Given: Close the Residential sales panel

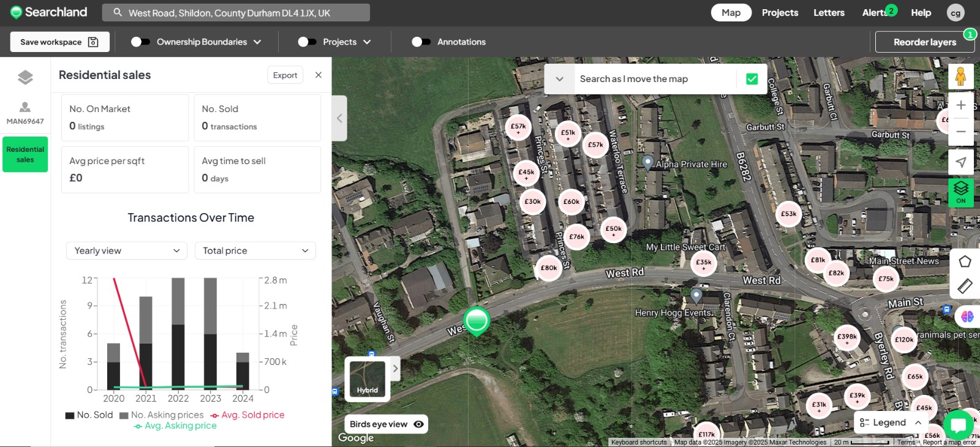Looking at the screenshot, I should coord(318,75).
